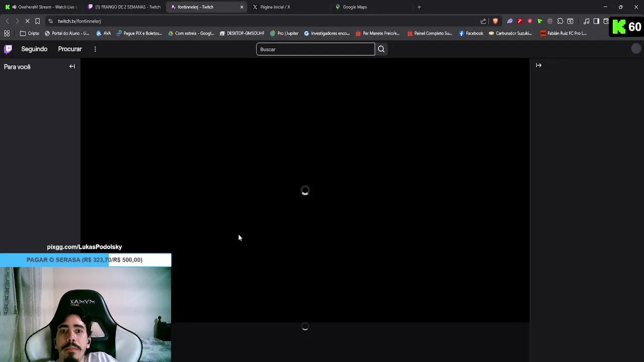
Task: Click the PAGAR O SERASA goal bar
Action: (x=86, y=260)
